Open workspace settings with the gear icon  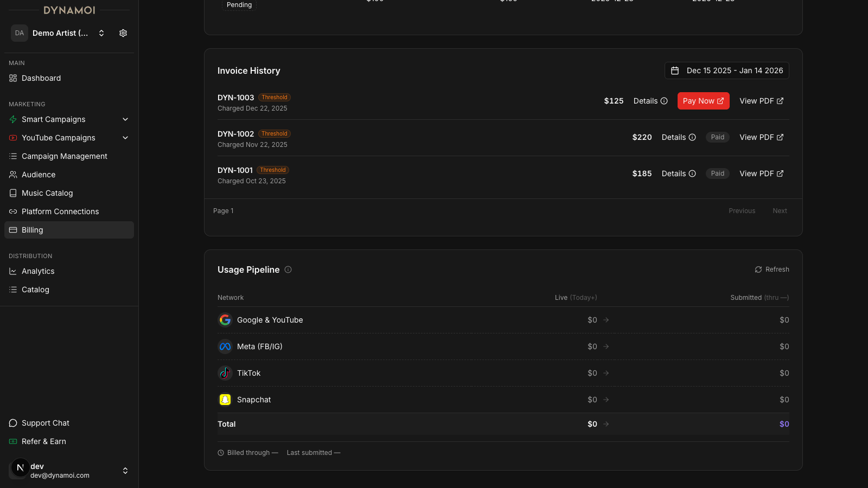(123, 33)
